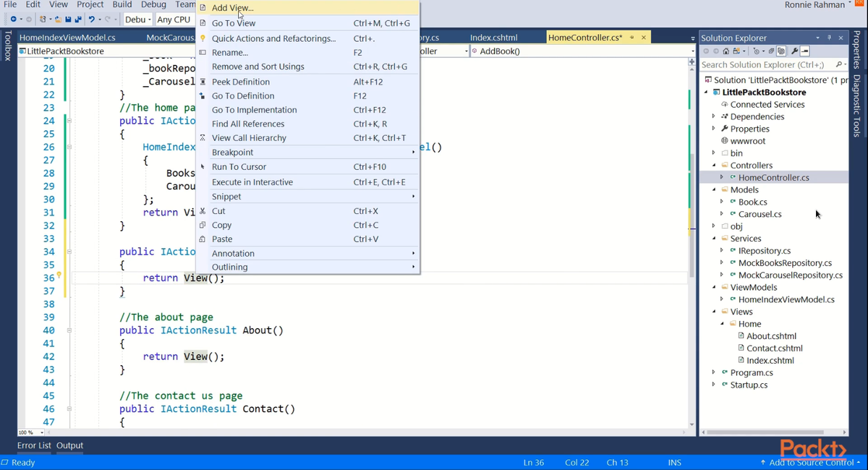868x470 pixels.
Task: Click Solution Explorer Back arrow icon
Action: point(706,51)
